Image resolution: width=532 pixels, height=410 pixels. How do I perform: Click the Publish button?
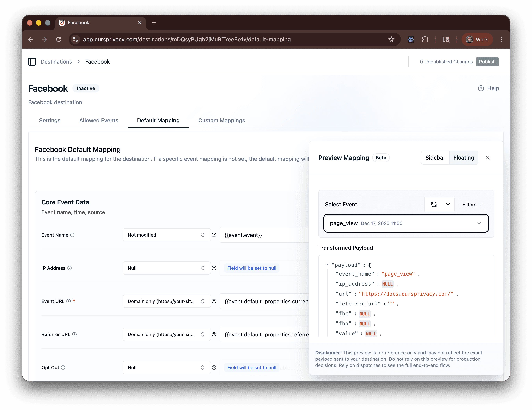click(x=487, y=62)
